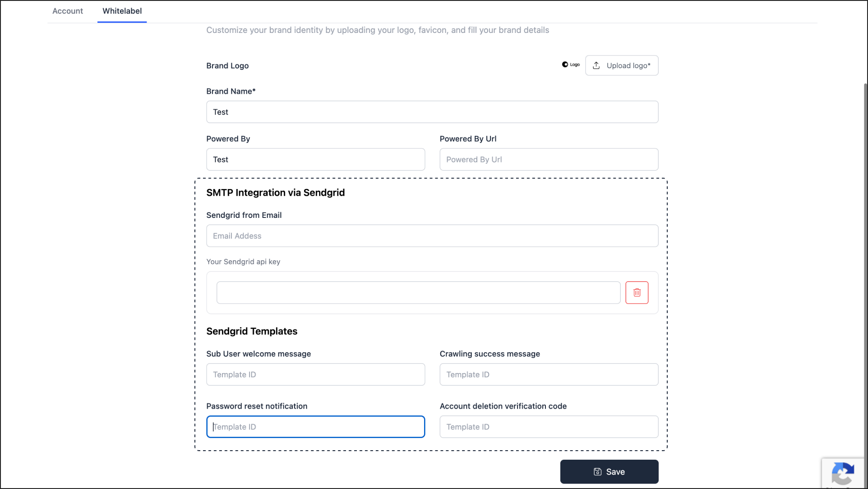Click the reCAPTCHA badge in the corner
This screenshot has height=489, width=868.
(843, 474)
